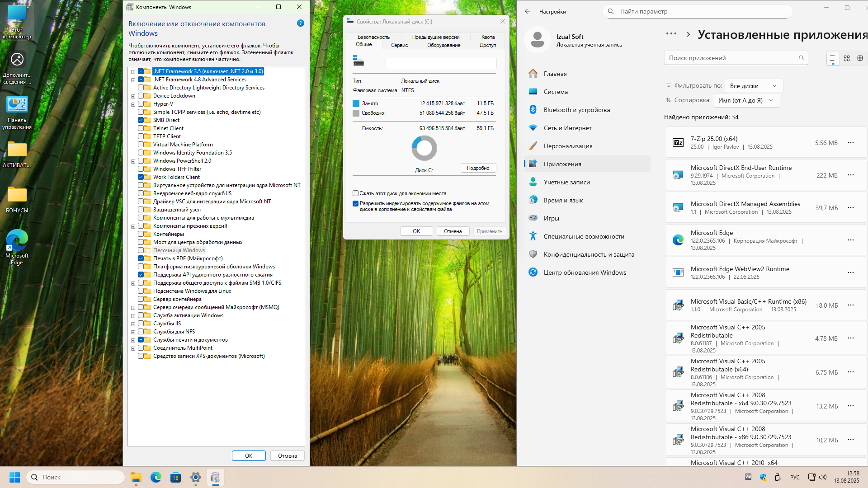Open File Explorer from the taskbar
868x488 pixels.
point(136,477)
